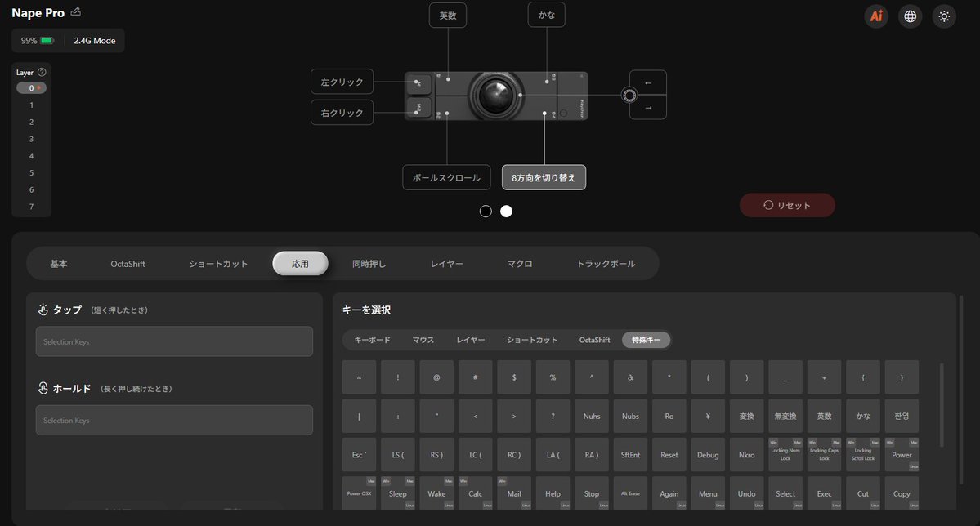Select the second page indicator dot

tap(506, 212)
